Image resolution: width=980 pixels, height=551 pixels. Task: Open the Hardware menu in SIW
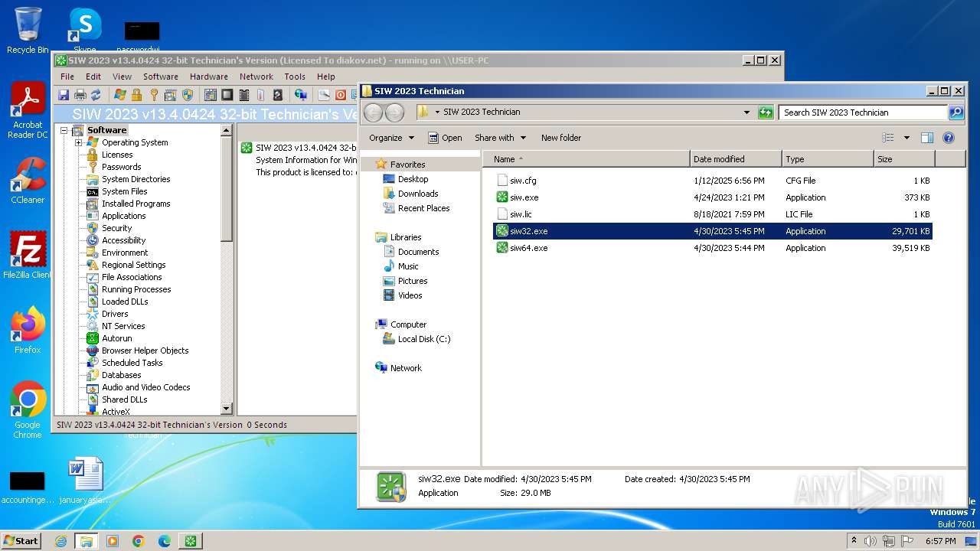click(209, 77)
